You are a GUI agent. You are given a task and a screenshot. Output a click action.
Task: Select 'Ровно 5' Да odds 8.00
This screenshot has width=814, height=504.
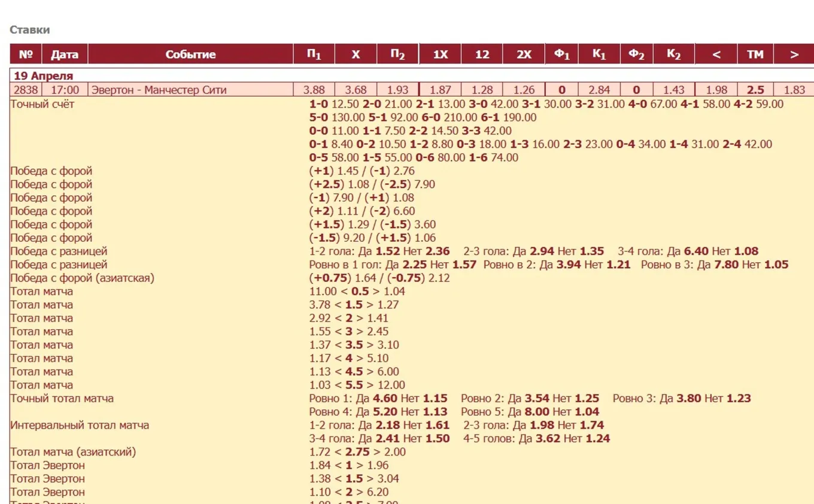point(537,411)
